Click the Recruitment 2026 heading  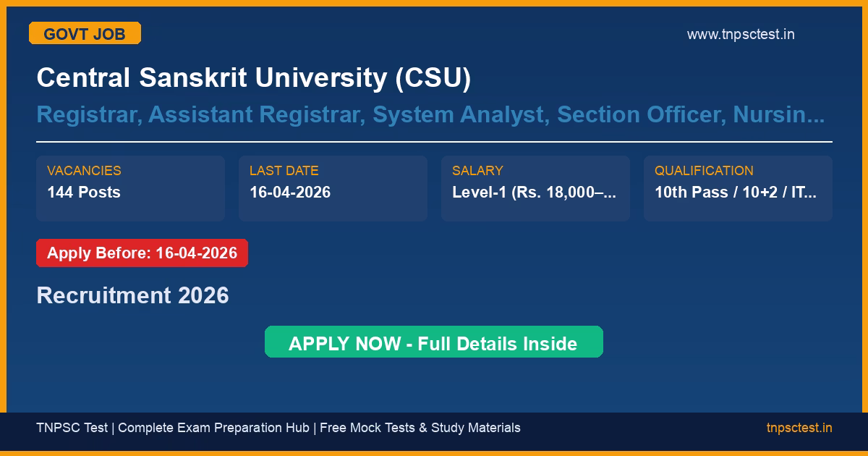[x=132, y=295]
